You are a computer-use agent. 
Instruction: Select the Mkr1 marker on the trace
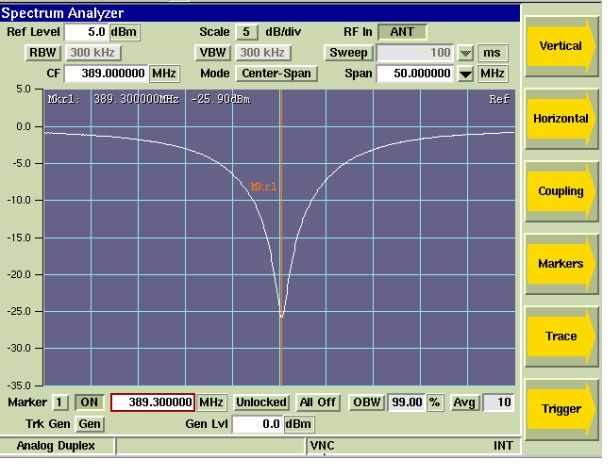[x=263, y=186]
